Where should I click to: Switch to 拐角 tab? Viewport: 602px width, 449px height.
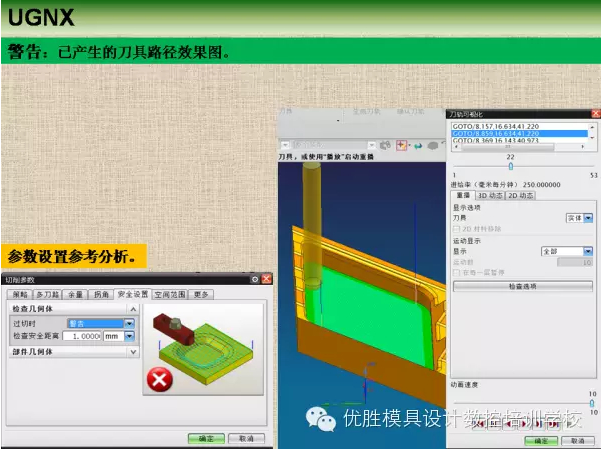point(101,295)
